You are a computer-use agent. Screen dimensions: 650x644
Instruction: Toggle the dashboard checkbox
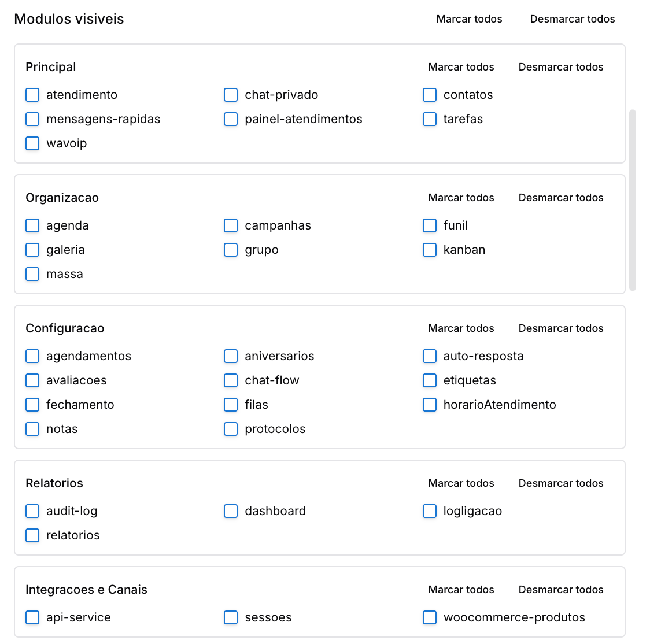(x=231, y=511)
